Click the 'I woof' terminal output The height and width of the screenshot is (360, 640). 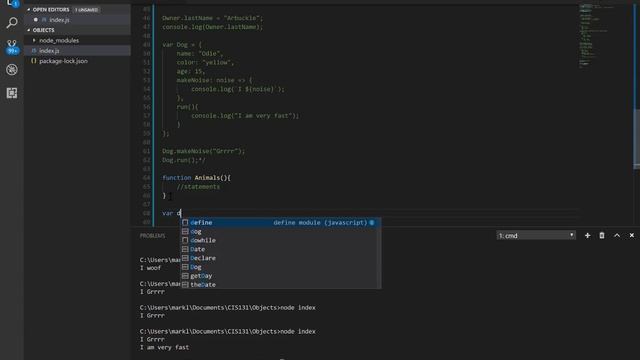tap(150, 268)
